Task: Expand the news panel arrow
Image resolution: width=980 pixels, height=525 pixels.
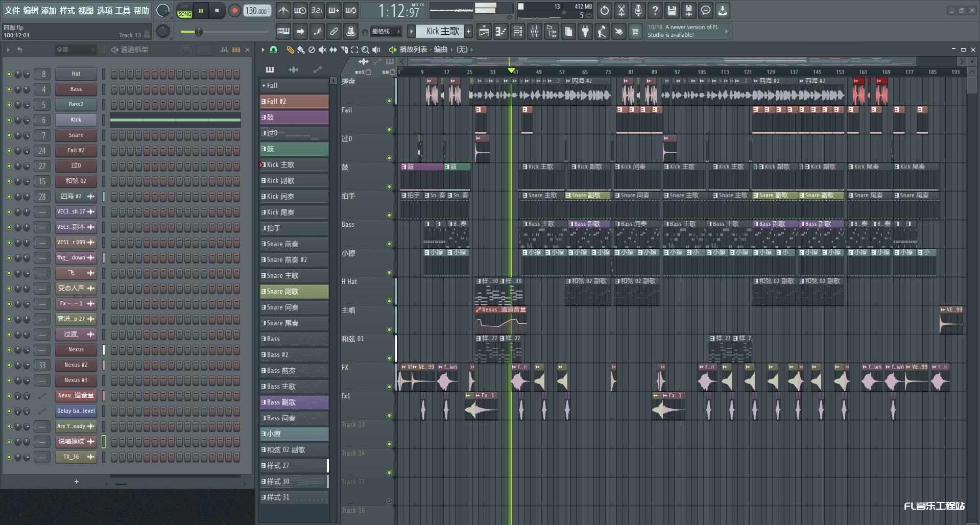Action: [x=727, y=32]
